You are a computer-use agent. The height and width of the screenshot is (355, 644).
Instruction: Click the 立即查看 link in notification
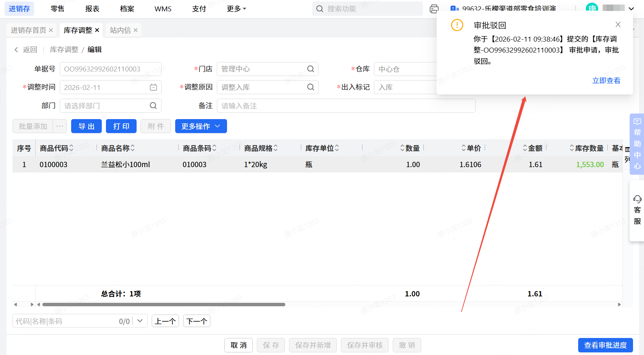coord(606,81)
